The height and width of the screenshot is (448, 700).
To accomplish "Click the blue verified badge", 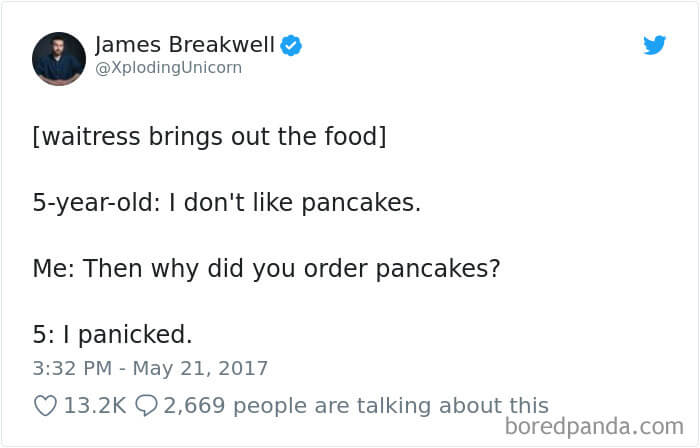I will 291,45.
